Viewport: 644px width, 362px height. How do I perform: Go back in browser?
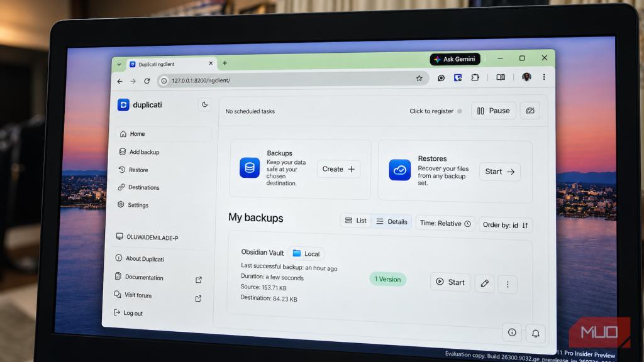pos(119,81)
